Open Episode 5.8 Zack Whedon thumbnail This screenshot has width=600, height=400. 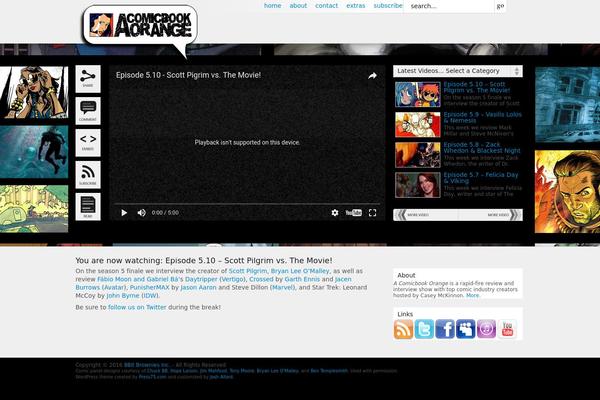[x=417, y=155]
